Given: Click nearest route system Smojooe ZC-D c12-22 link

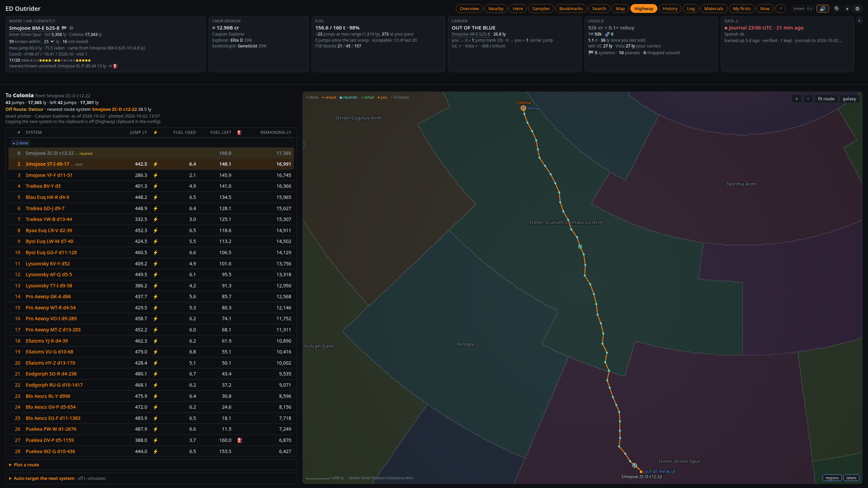Looking at the screenshot, I should (x=114, y=109).
